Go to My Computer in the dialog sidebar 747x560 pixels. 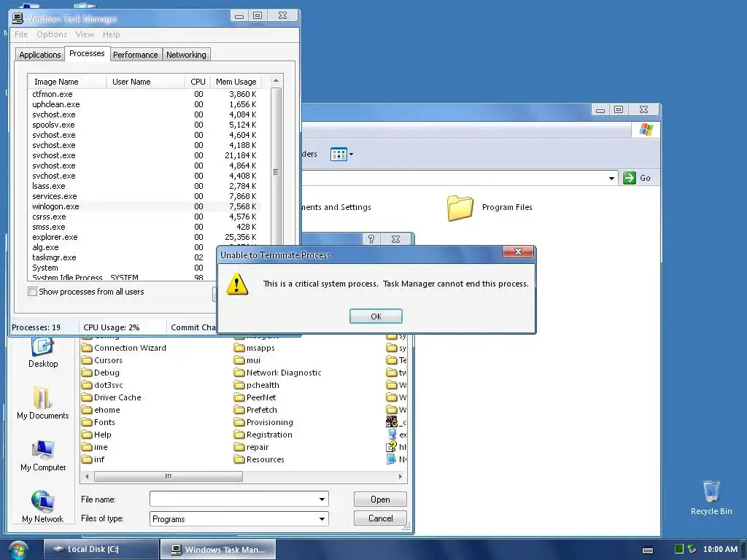[43, 455]
